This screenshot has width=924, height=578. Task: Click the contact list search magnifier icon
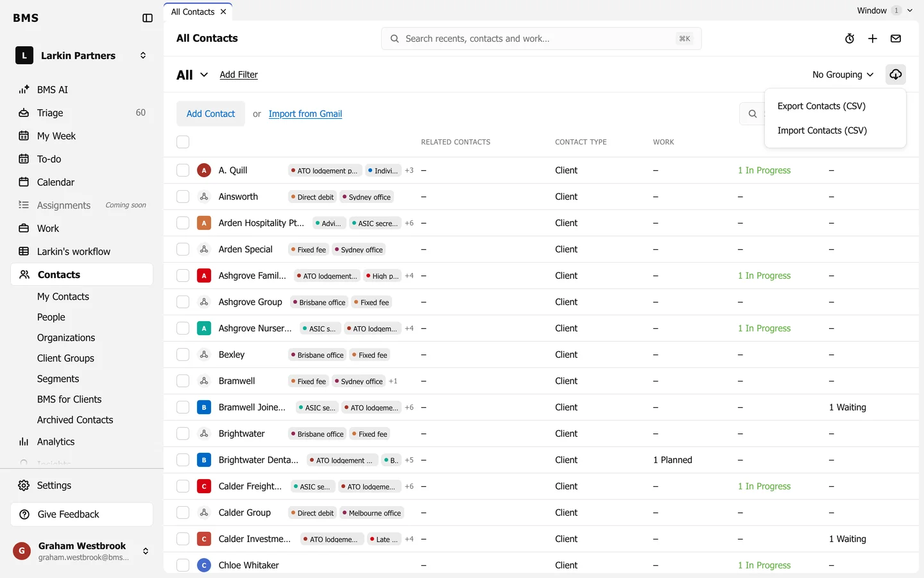753,114
